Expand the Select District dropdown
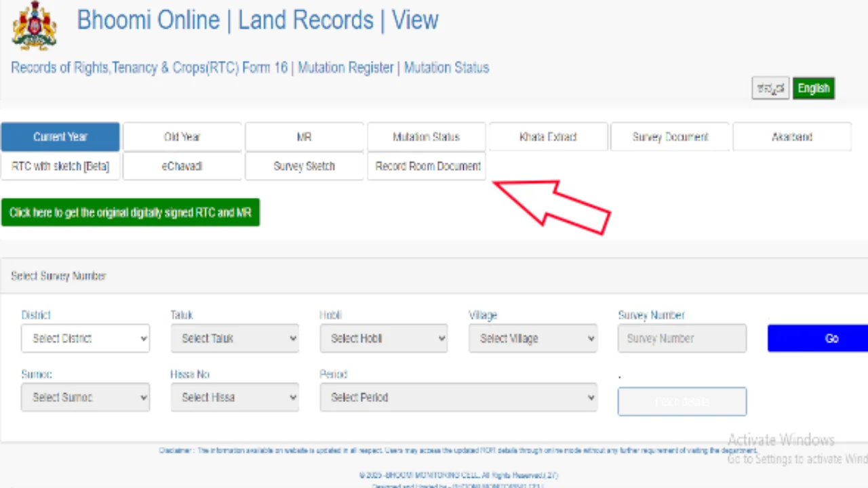 click(x=85, y=338)
